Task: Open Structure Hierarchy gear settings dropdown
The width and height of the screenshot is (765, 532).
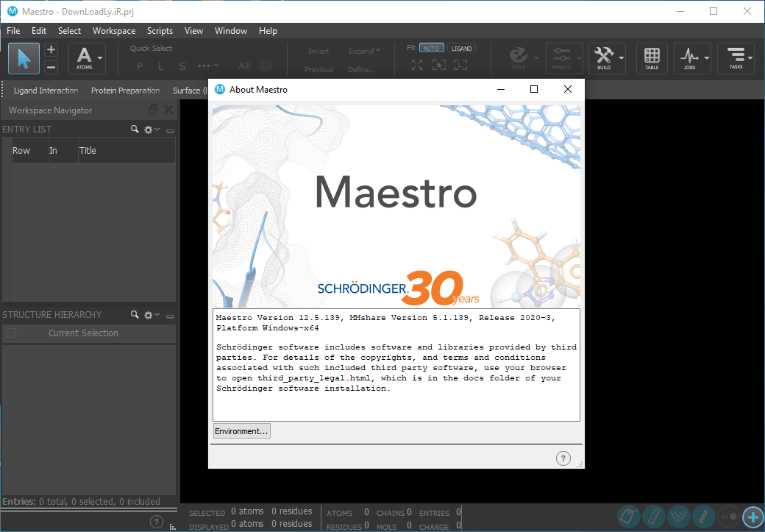Action: coord(151,315)
